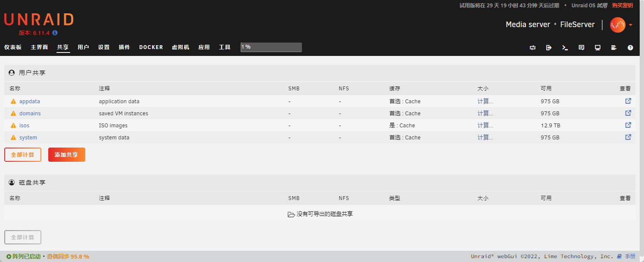Click the warning icon next to isos
The image size is (644, 262).
pyautogui.click(x=13, y=126)
